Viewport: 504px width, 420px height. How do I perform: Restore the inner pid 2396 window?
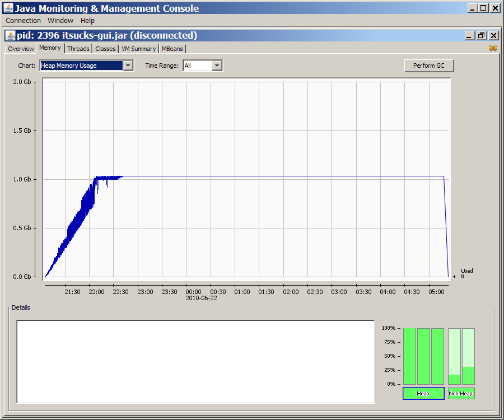[x=482, y=35]
